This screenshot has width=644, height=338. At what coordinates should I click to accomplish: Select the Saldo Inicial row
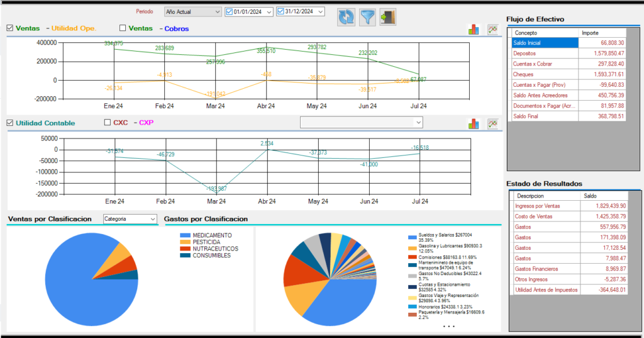(x=543, y=43)
